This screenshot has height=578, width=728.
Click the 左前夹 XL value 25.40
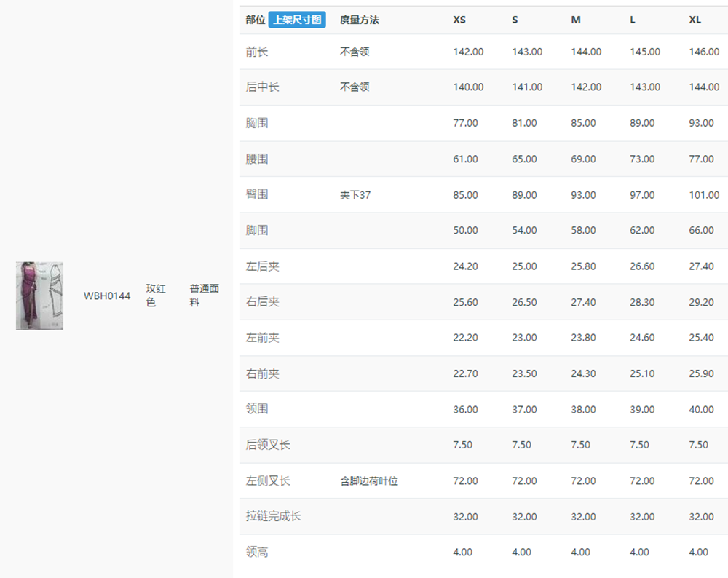[701, 338]
